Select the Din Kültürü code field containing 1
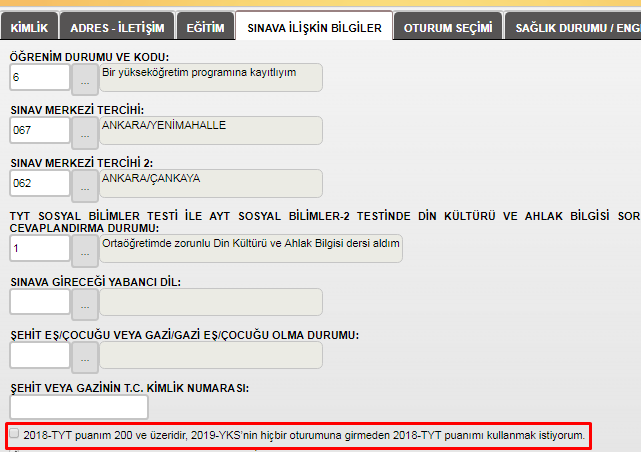The width and height of the screenshot is (641, 452). click(x=40, y=249)
